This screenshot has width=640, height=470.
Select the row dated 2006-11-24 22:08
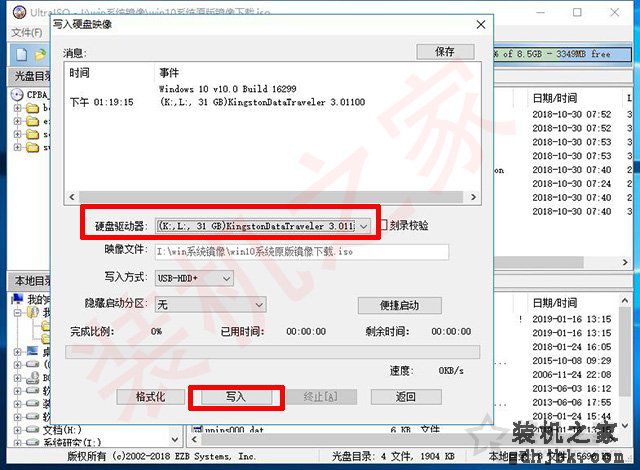(x=571, y=375)
